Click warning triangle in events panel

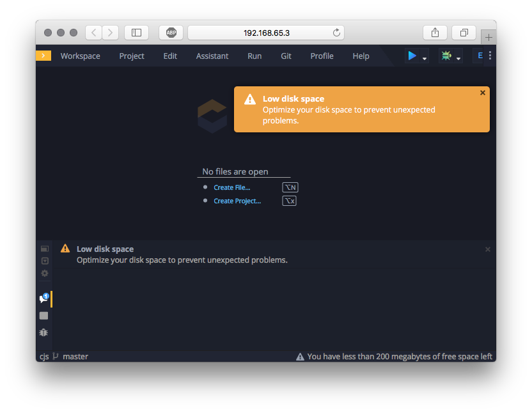pos(65,249)
